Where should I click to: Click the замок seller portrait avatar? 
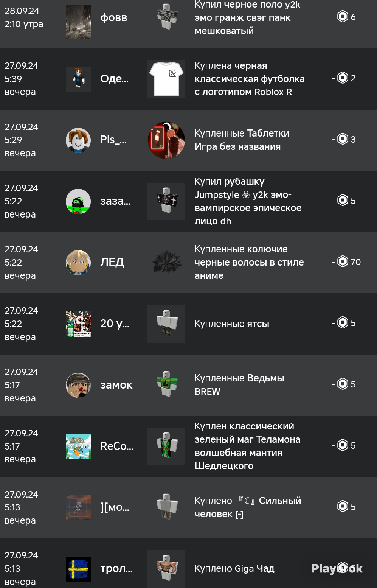78,385
